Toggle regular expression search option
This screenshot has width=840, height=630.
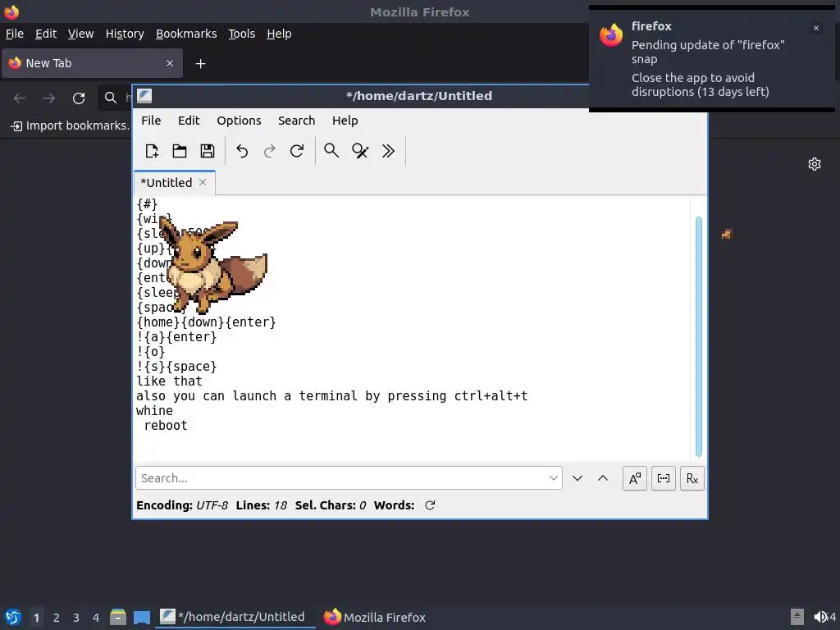(x=692, y=478)
